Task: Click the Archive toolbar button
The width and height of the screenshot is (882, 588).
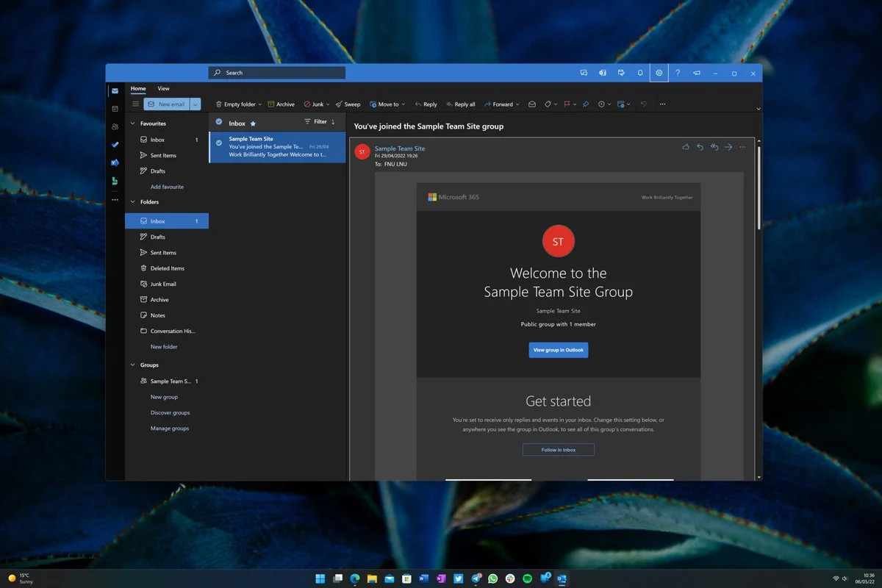Action: coord(281,104)
